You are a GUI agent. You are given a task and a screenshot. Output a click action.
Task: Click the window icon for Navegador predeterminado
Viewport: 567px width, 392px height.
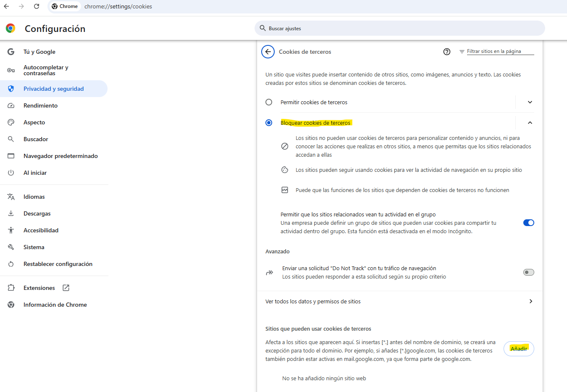11,156
